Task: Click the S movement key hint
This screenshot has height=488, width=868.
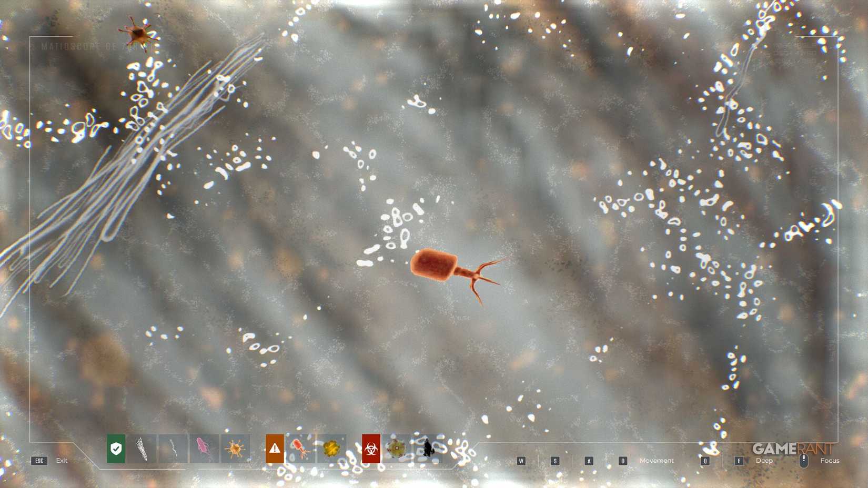Action: [x=555, y=461]
